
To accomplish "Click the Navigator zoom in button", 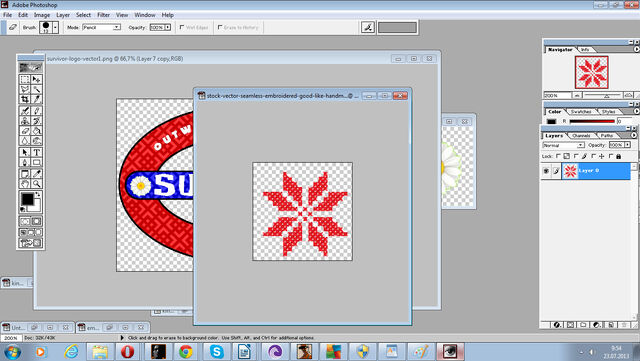I will coord(628,95).
